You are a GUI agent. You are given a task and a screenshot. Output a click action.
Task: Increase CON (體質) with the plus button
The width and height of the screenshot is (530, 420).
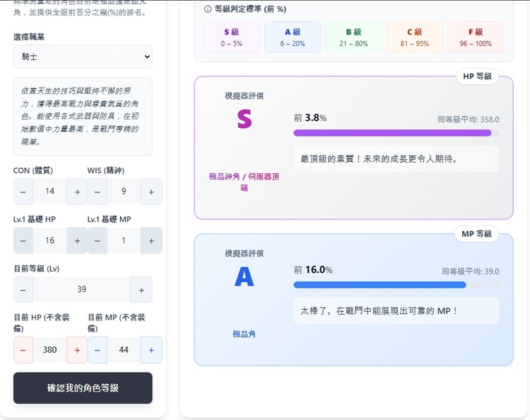tap(77, 192)
